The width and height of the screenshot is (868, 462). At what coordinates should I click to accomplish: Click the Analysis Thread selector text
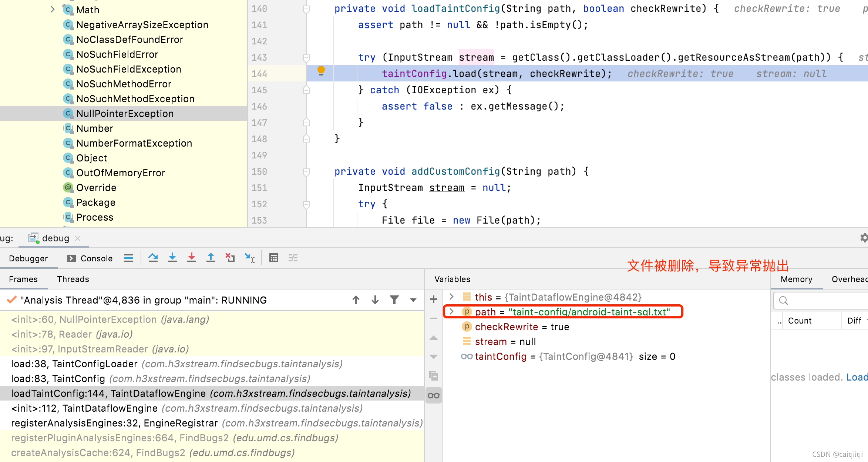tap(144, 300)
